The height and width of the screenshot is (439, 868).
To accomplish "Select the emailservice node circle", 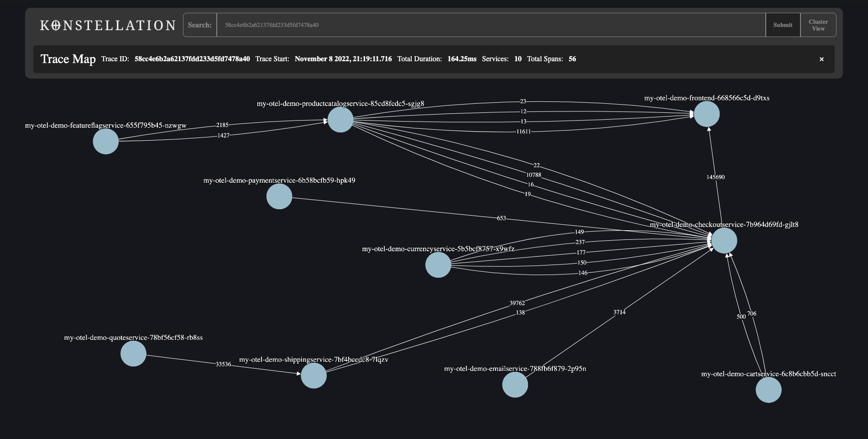I will click(x=515, y=385).
